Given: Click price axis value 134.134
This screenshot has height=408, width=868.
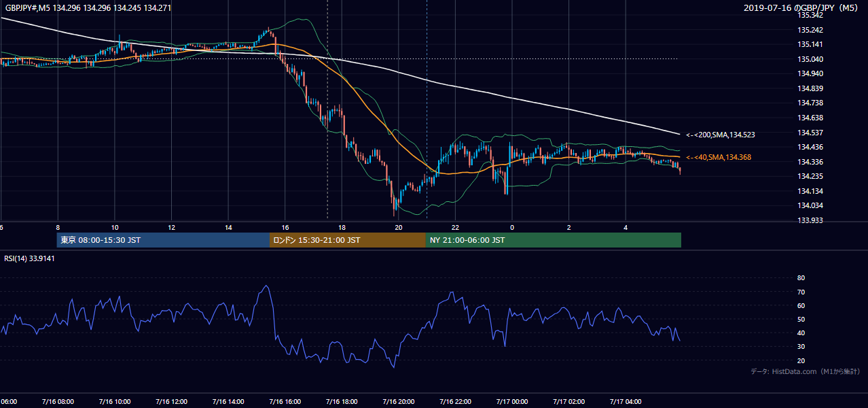Looking at the screenshot, I should (x=810, y=191).
